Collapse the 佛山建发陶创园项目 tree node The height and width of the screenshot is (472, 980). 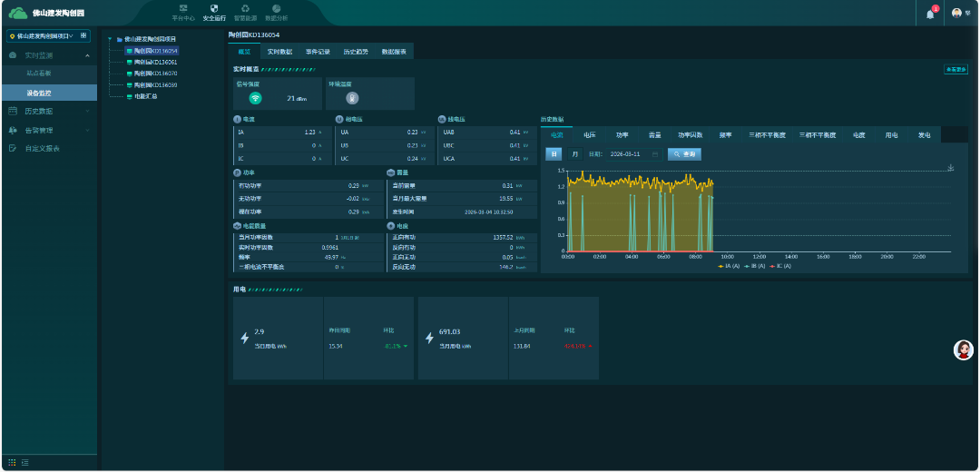pyautogui.click(x=110, y=39)
